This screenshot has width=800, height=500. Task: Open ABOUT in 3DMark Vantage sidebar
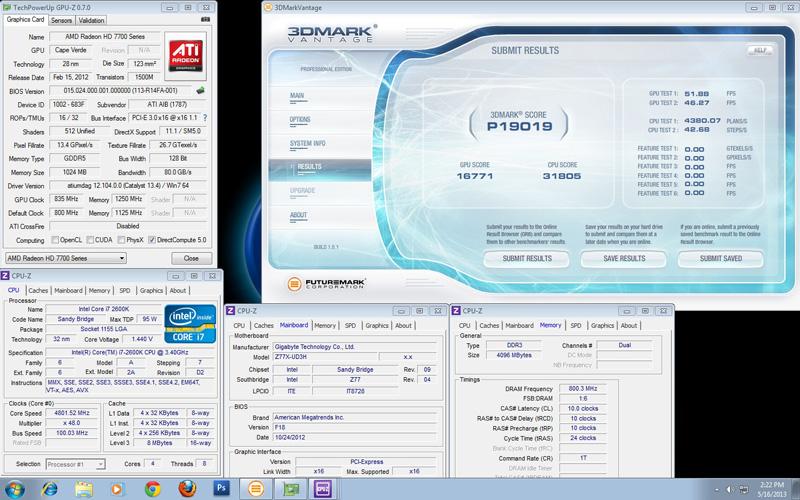click(298, 215)
